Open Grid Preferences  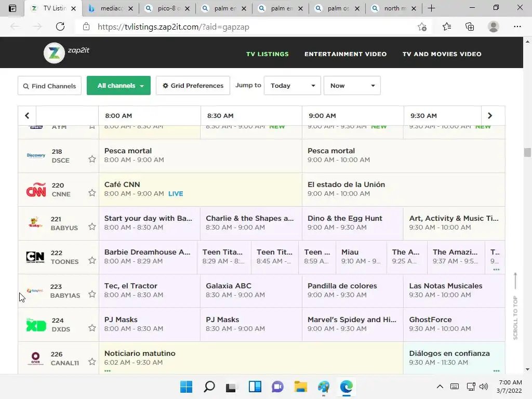(193, 86)
